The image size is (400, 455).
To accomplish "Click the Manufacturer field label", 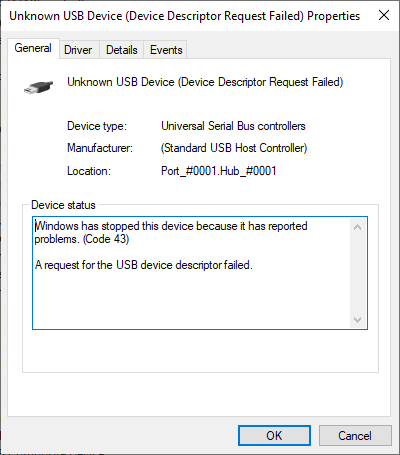I will point(100,148).
